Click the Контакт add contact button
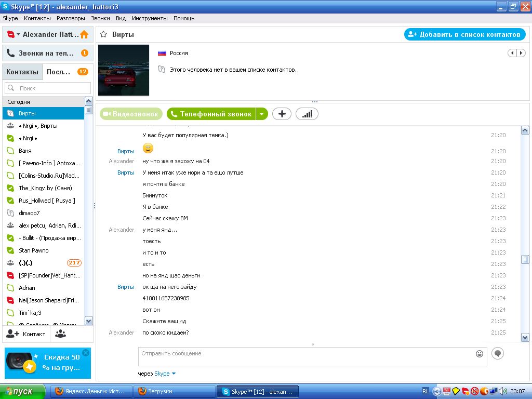This screenshot has width=532, height=399. (x=26, y=334)
